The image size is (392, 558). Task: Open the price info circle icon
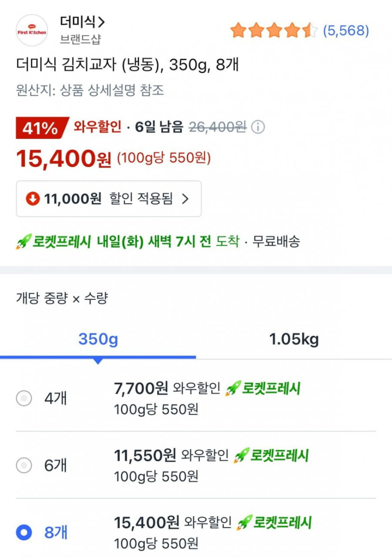[258, 127]
